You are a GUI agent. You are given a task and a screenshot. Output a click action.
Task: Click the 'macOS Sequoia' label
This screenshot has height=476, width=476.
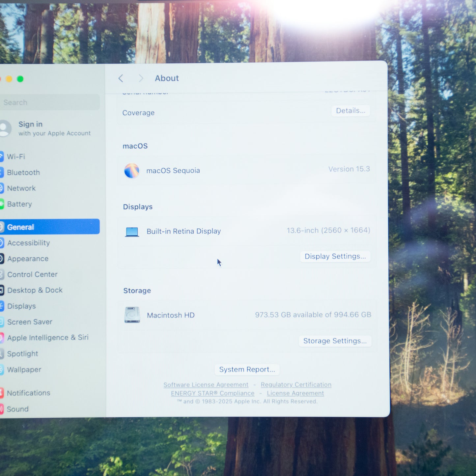click(x=173, y=171)
